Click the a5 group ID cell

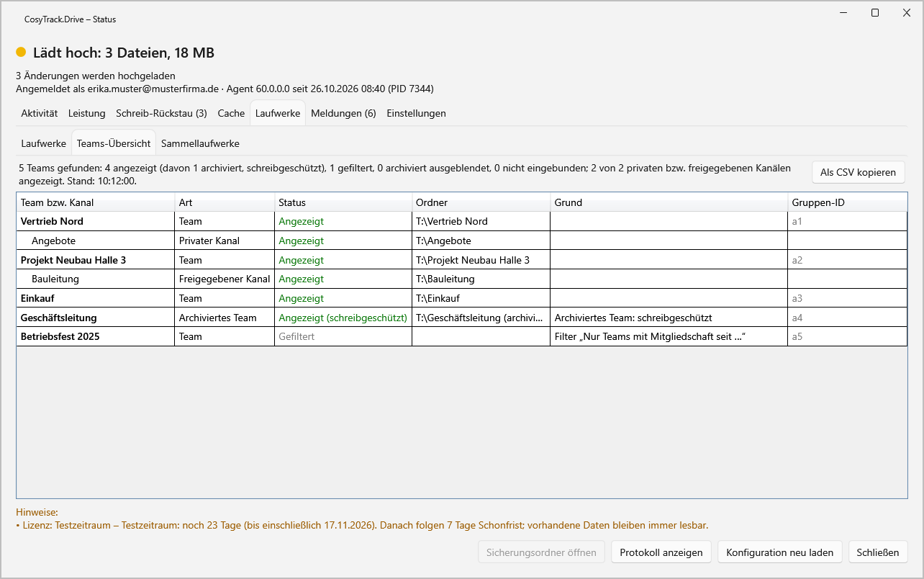848,336
